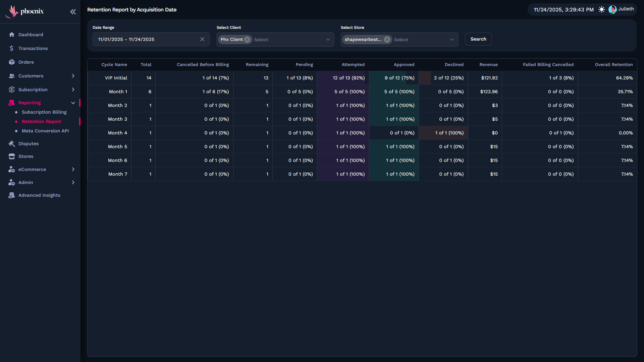
Task: Click the Search button
Action: point(478,39)
